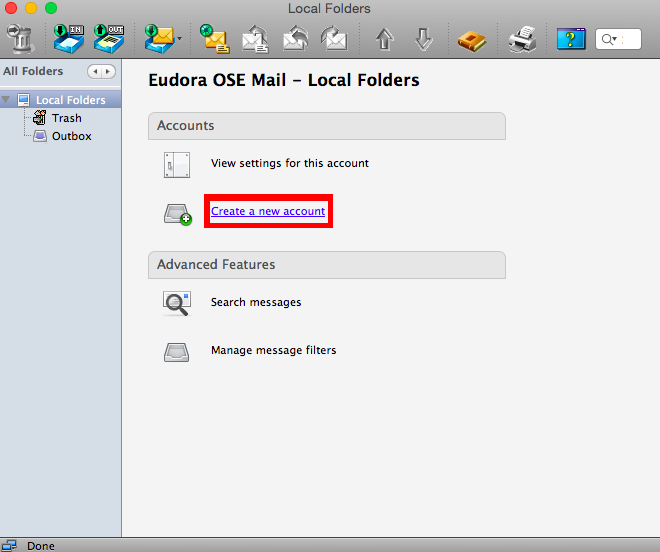Select the Outbox folder
The width and height of the screenshot is (660, 552).
pyautogui.click(x=72, y=136)
